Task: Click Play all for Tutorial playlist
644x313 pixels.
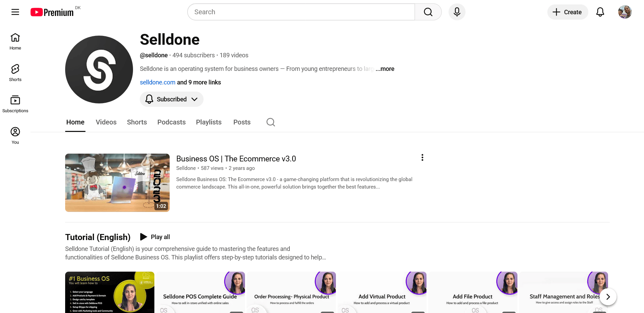Action: (155, 237)
